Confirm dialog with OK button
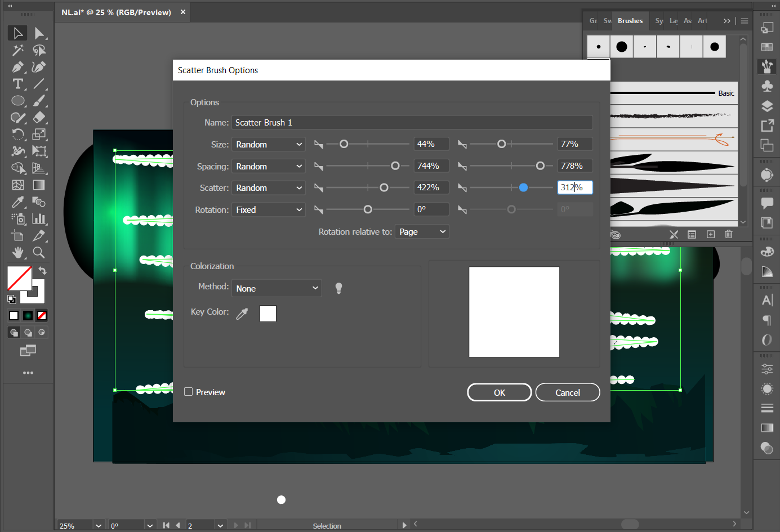780x532 pixels. (x=499, y=392)
